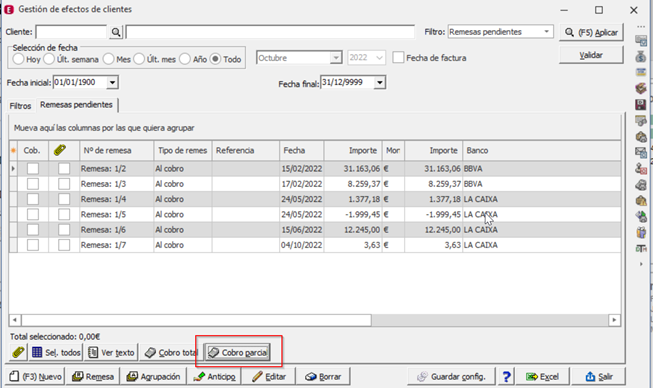The image size is (653, 388).
Task: Open the three-dots sidebar overflow menu
Action: pyautogui.click(x=641, y=27)
